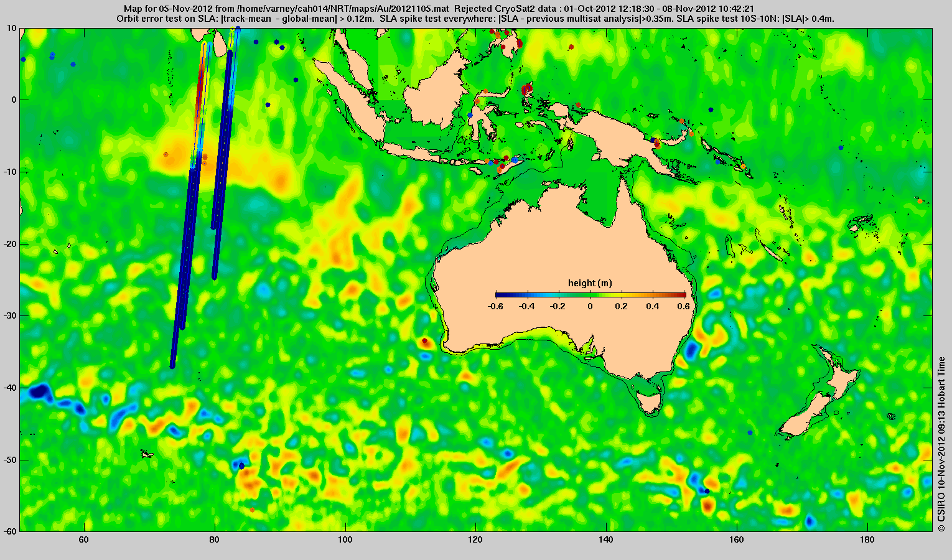The image size is (952, 560).
Task: Click the x-axis longitude label 140
Action: pos(606,540)
